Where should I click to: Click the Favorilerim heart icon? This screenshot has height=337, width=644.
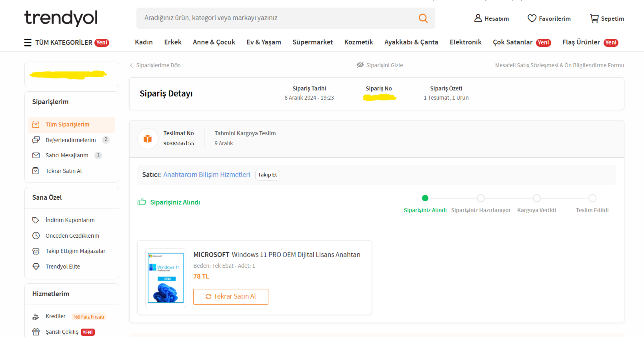(532, 18)
